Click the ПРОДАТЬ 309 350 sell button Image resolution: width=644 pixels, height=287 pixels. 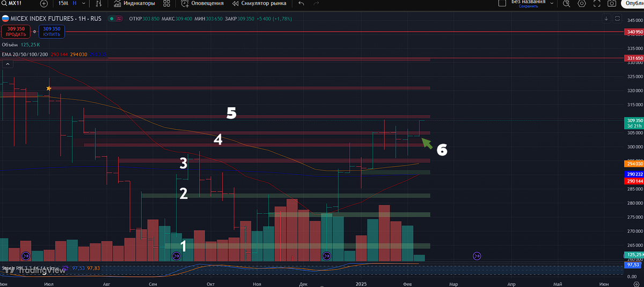[16, 31]
